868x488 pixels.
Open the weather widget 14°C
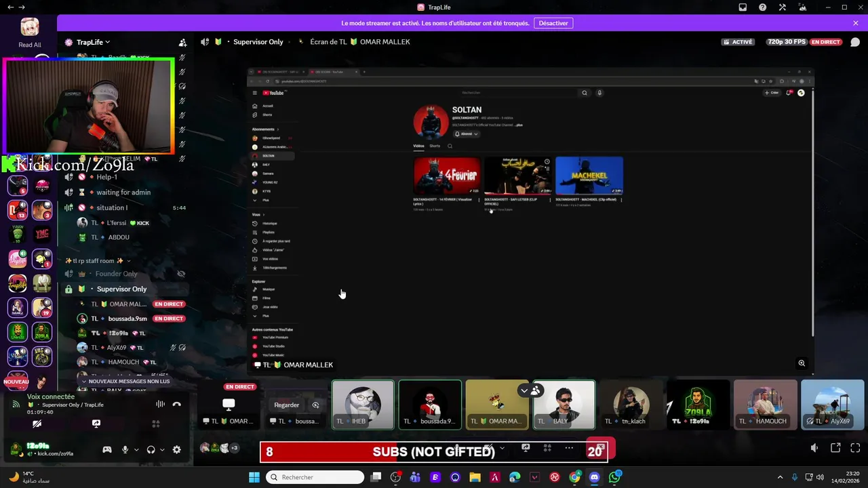[x=28, y=477]
